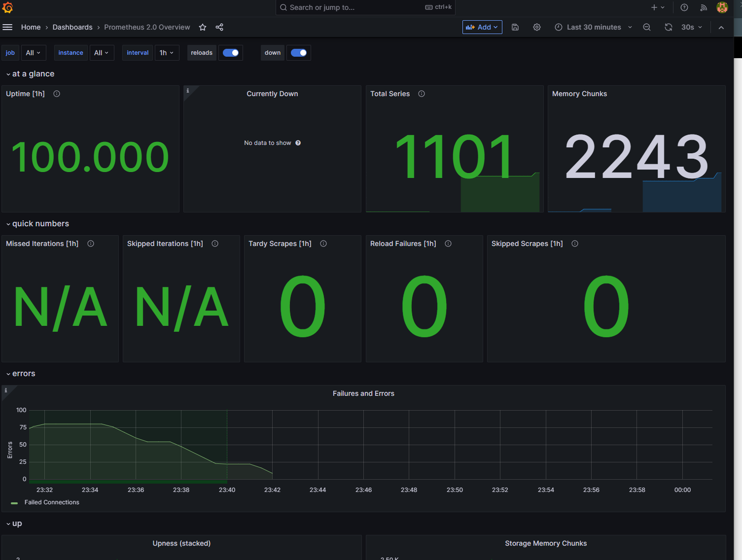Collapse the at a glance row
Viewport: 742px width, 560px height.
(31, 74)
